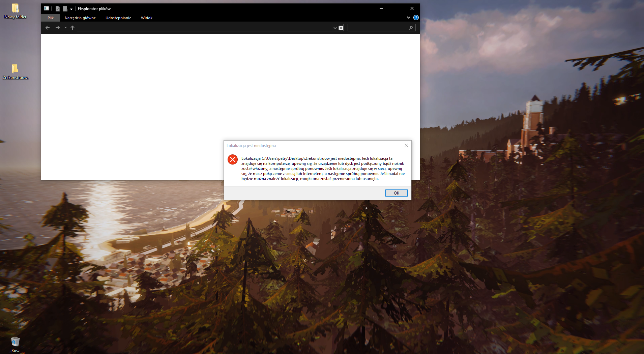This screenshot has height=354, width=644.
Task: Open the recent locations dropdown arrow
Action: pyautogui.click(x=65, y=28)
